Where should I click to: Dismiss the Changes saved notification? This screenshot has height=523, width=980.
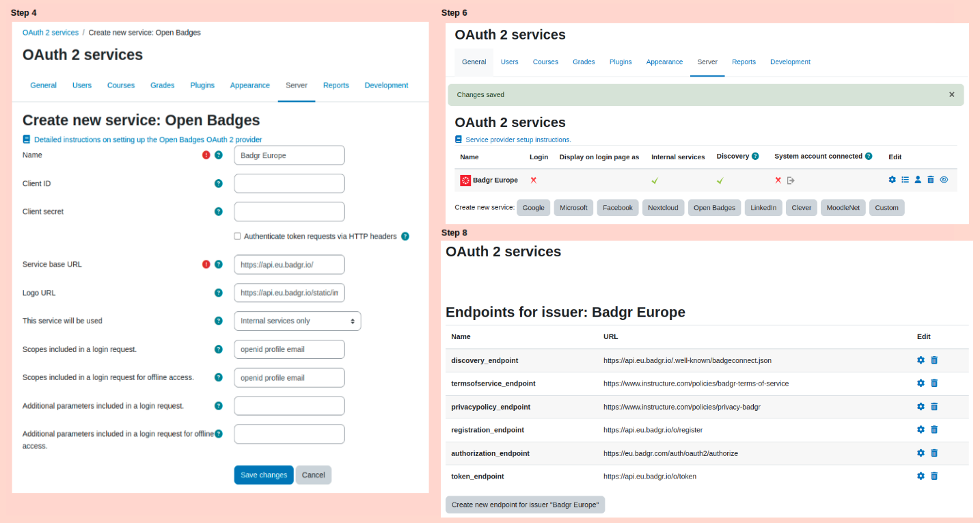(x=951, y=94)
